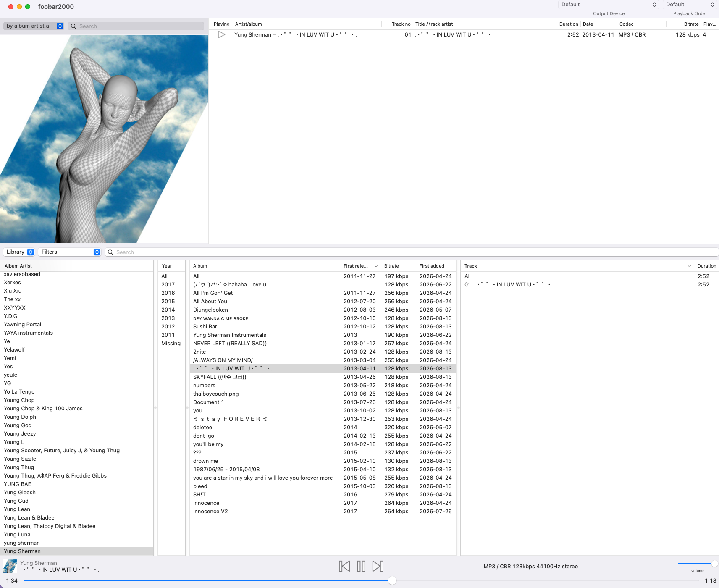Screen dimensions: 719x588
Task: Select the All row in Album list
Action: click(x=323, y=276)
